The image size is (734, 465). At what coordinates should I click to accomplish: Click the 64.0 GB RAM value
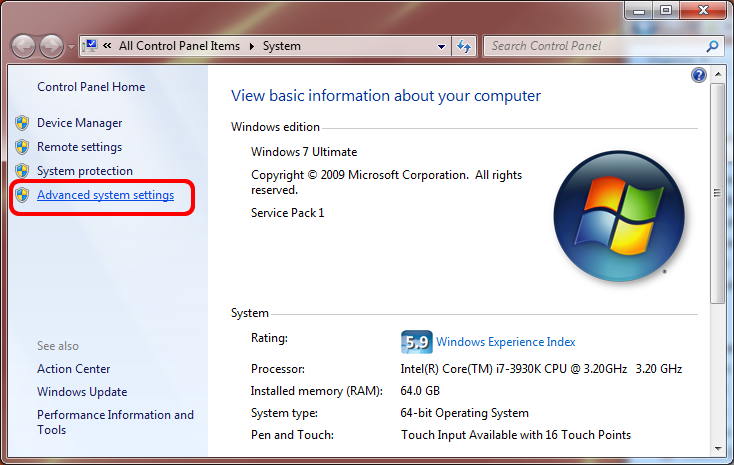(x=420, y=391)
